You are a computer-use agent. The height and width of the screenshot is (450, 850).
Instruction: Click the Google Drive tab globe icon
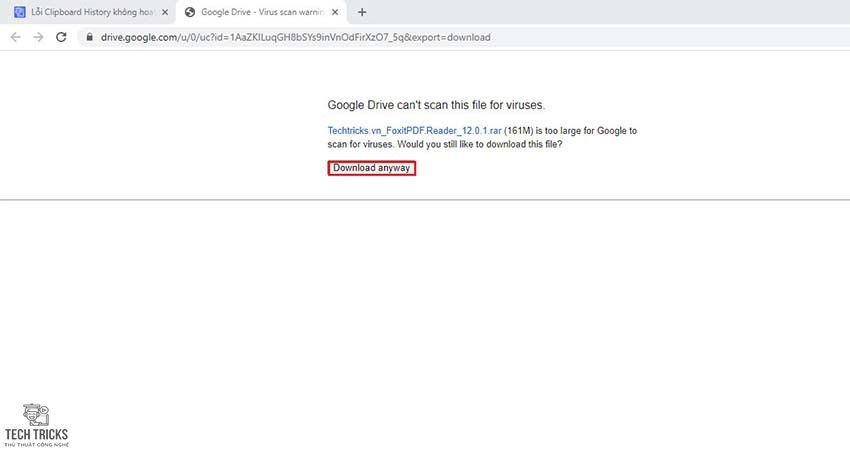coord(190,12)
